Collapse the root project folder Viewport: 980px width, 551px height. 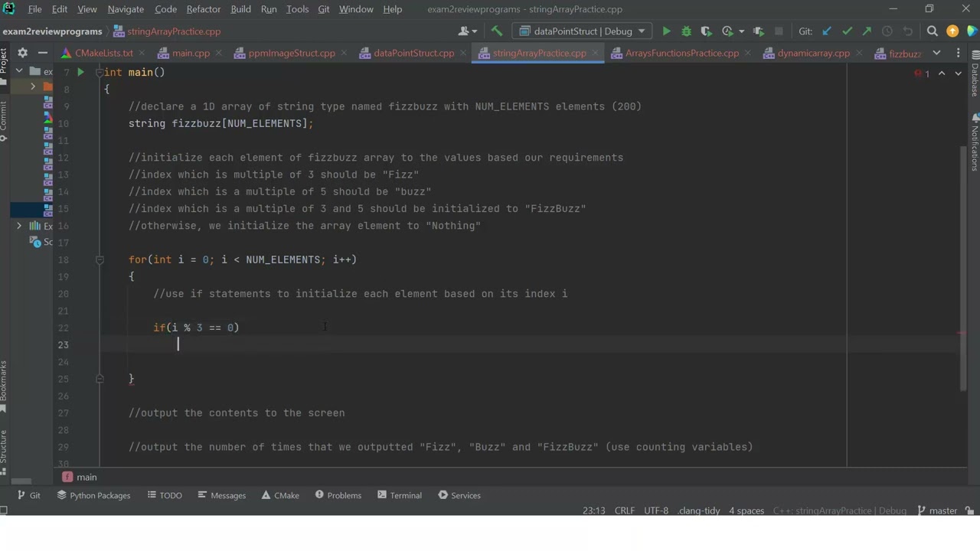19,71
